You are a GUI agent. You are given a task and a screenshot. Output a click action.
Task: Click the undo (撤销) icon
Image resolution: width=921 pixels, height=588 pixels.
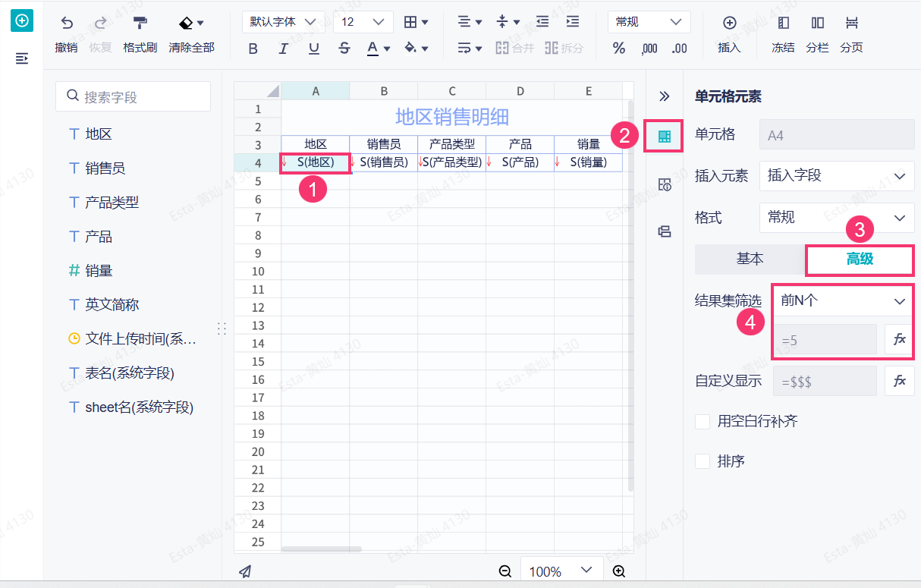[67, 23]
